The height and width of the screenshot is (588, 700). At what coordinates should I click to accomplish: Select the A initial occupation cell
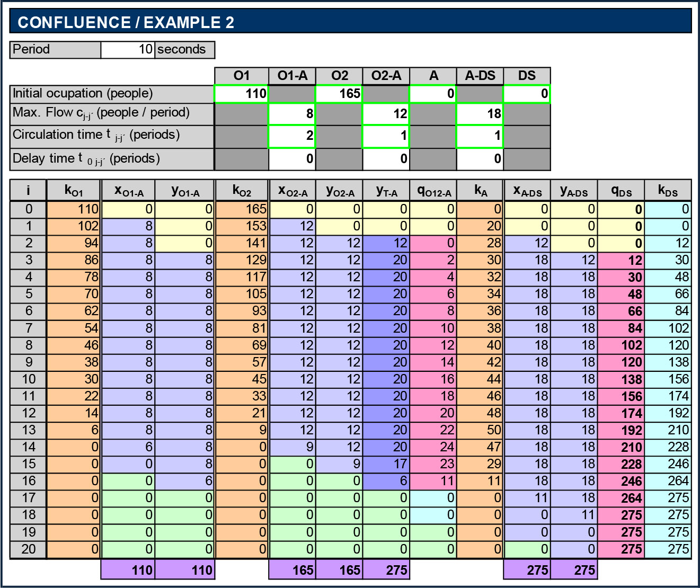(433, 94)
